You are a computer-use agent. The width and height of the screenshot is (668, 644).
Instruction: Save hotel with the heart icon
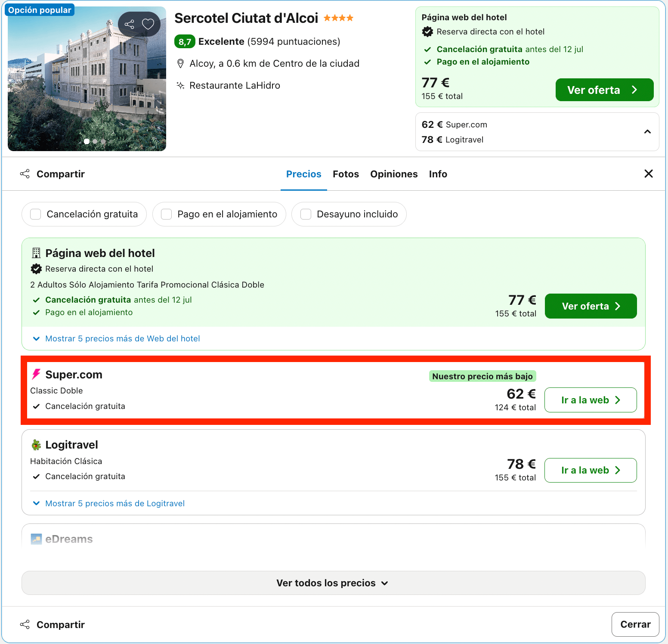tap(148, 24)
